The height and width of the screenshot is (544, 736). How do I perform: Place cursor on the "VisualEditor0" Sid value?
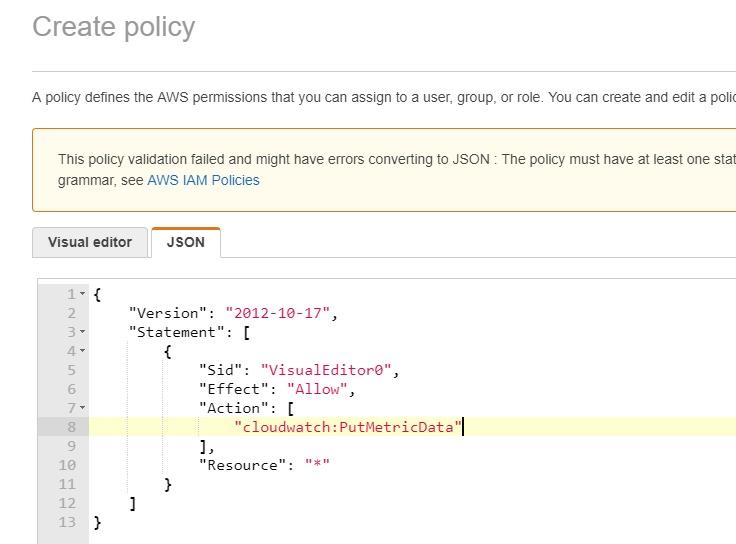[x=326, y=370]
